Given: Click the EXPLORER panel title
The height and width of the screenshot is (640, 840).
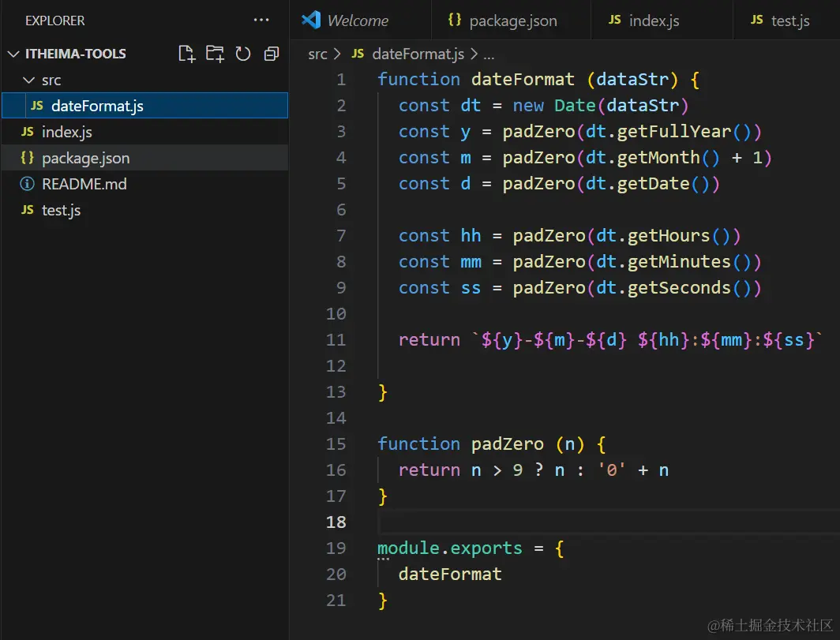Looking at the screenshot, I should pos(55,21).
